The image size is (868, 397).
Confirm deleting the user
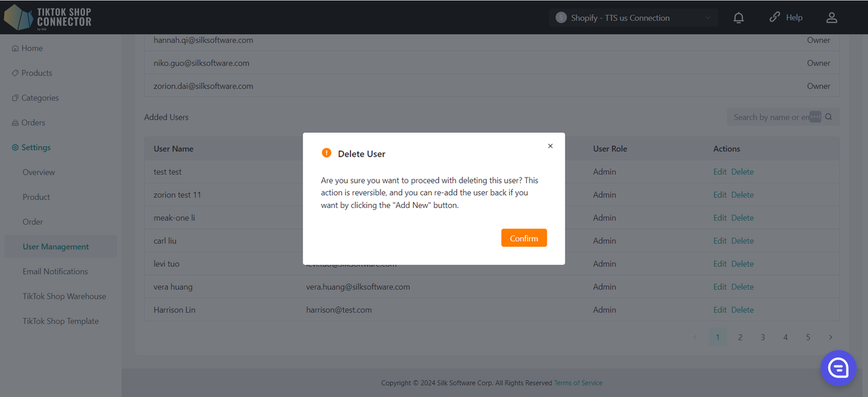(x=524, y=238)
